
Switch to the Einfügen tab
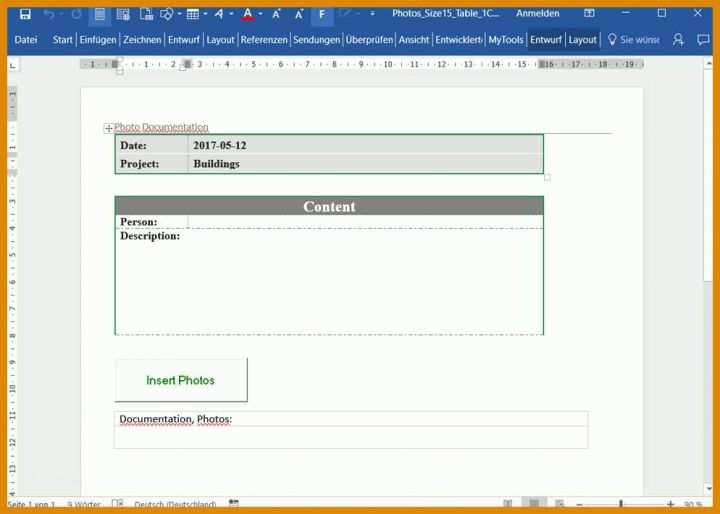click(98, 40)
